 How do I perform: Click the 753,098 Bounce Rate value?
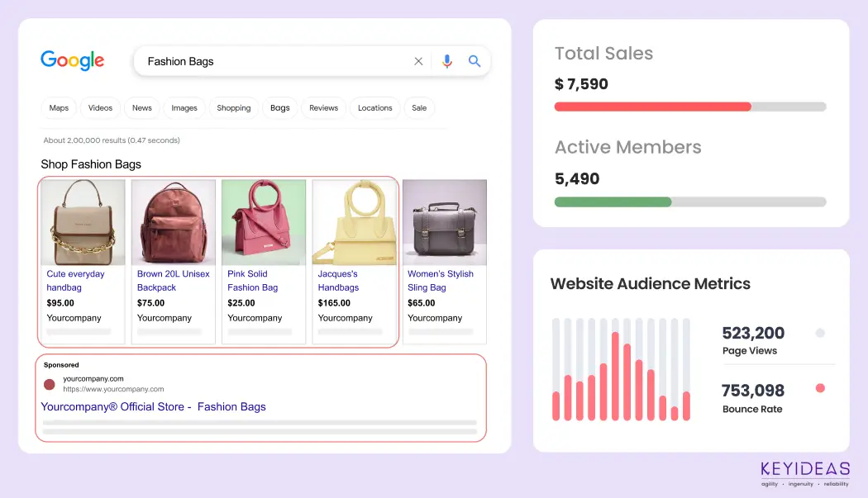(753, 391)
